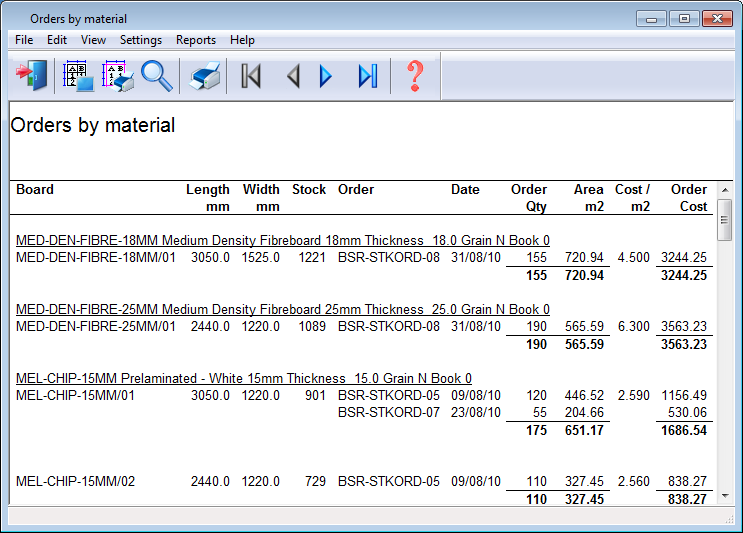Click the printer icon

(205, 75)
